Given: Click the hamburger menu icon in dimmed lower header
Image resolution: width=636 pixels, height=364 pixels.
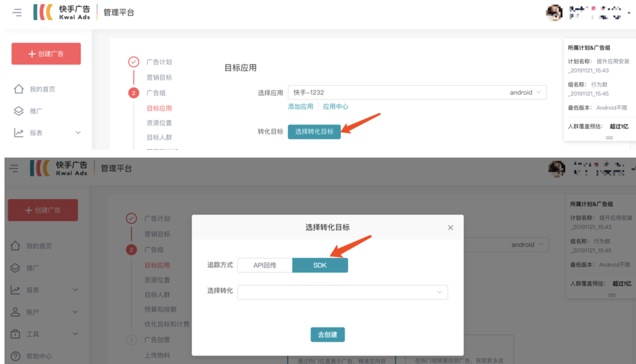Looking at the screenshot, I should (x=14, y=168).
